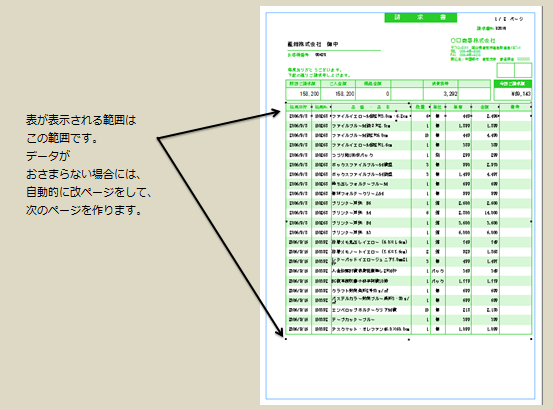Click the 備考 column header
The image size is (553, 410).
515,107
